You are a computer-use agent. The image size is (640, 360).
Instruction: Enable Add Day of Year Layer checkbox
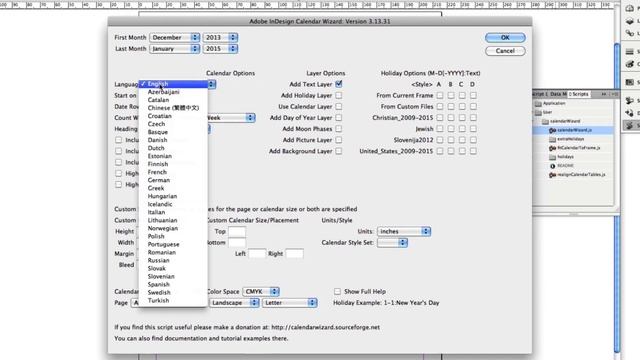(x=339, y=118)
